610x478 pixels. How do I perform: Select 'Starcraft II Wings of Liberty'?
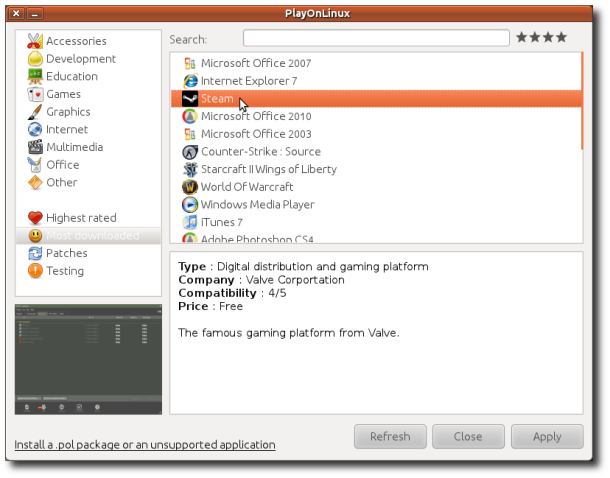pyautogui.click(x=269, y=170)
